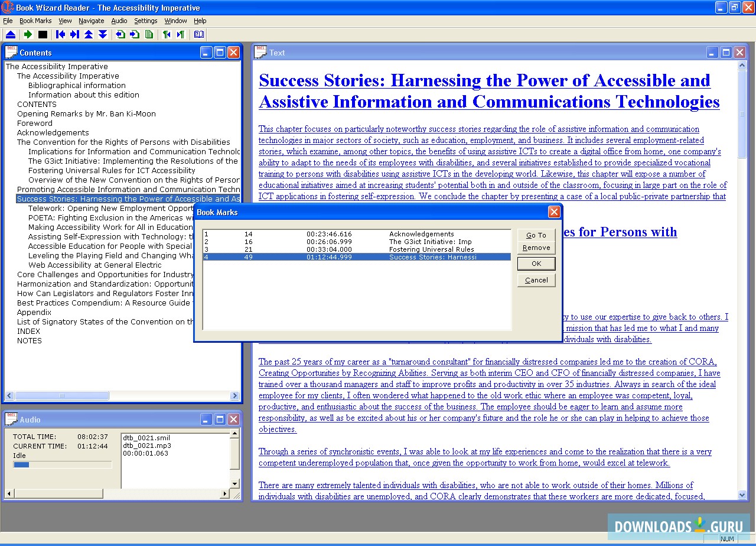This screenshot has width=756, height=546.
Task: Open the Audio menu
Action: 119,21
